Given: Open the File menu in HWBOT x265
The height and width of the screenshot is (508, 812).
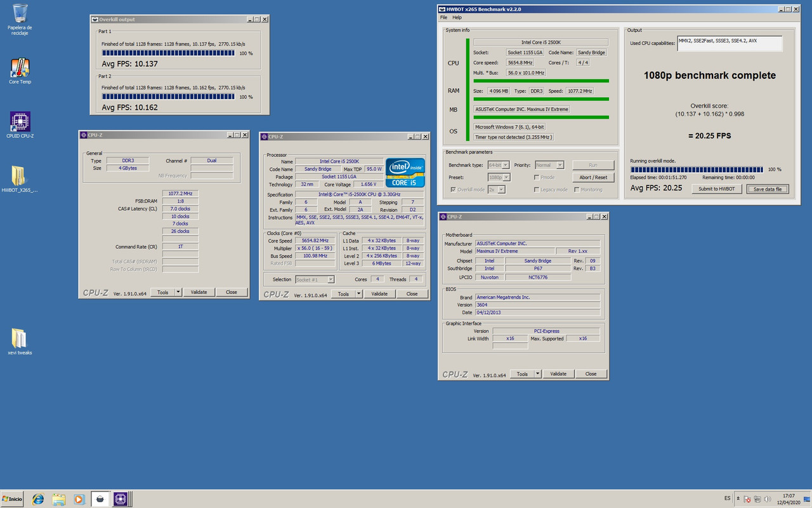Looking at the screenshot, I should (x=443, y=18).
